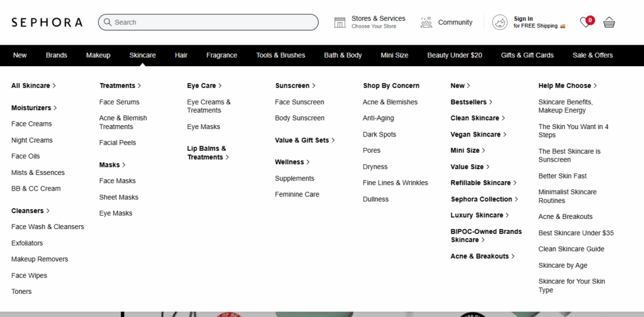The image size is (644, 317).
Task: Expand Help Me Choose heading
Action: click(x=568, y=86)
